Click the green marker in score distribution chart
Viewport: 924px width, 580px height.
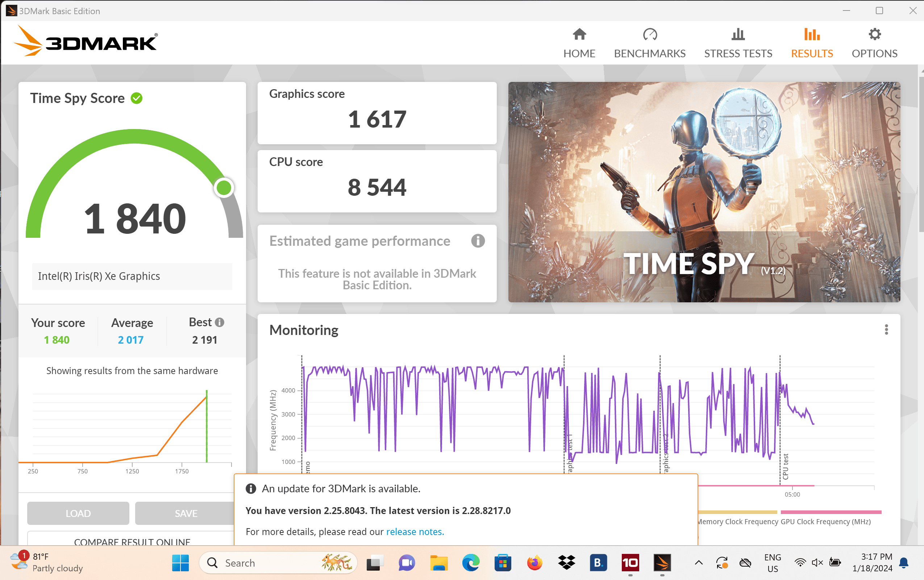207,426
